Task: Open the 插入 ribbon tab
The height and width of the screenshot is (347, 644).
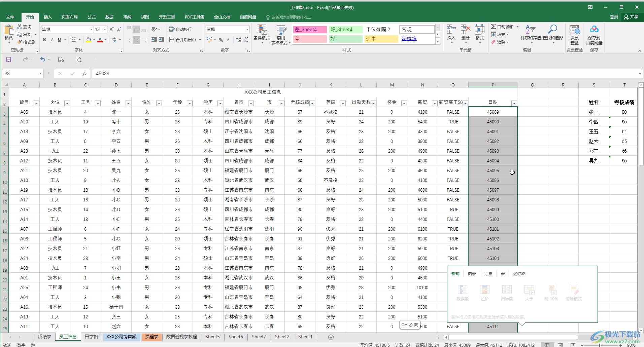Action: 48,17
